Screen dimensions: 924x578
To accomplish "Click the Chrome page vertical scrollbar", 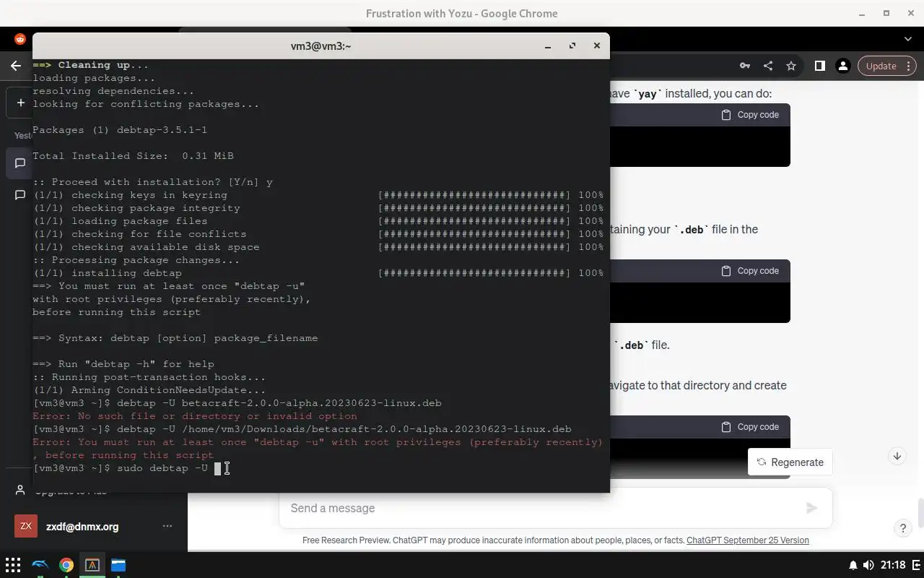I will click(920, 513).
